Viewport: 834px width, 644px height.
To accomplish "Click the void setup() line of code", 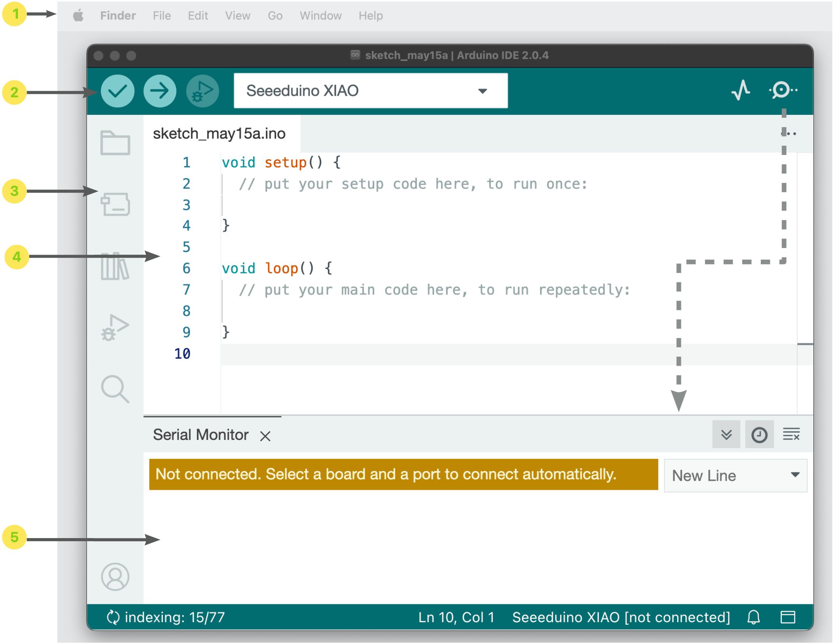I will coord(281,162).
